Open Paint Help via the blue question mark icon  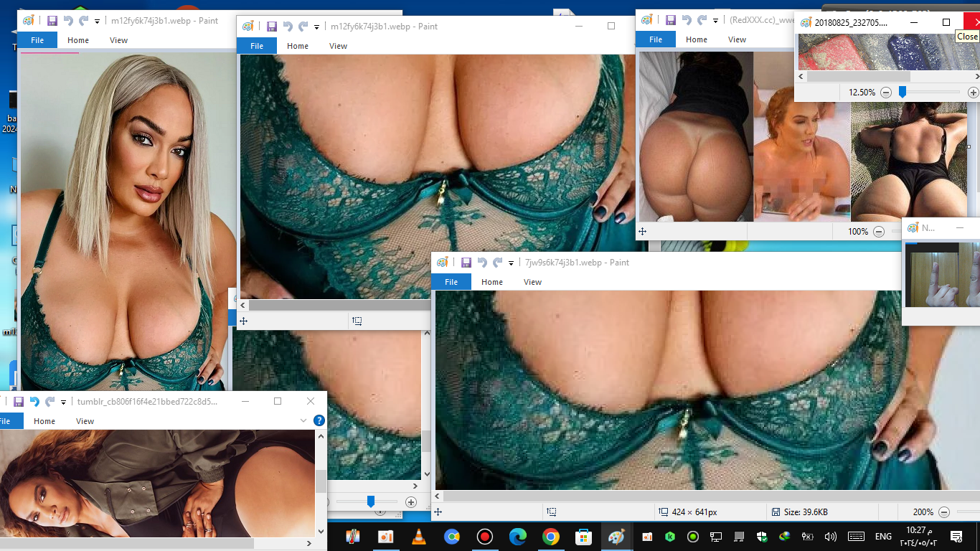coord(319,421)
